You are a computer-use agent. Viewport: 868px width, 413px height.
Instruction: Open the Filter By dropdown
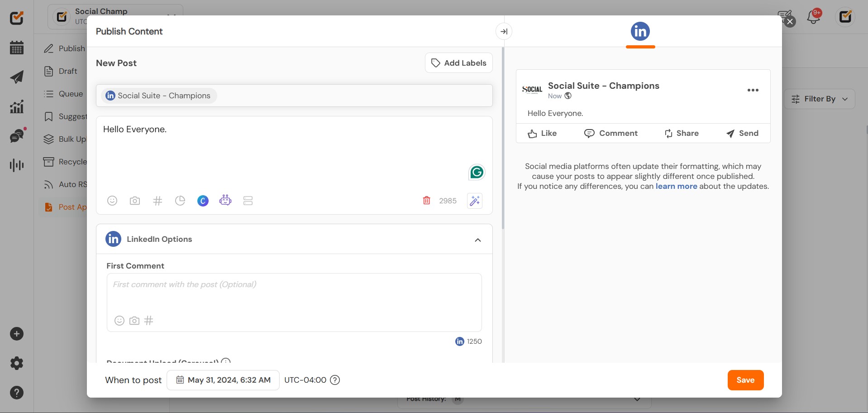click(x=819, y=99)
